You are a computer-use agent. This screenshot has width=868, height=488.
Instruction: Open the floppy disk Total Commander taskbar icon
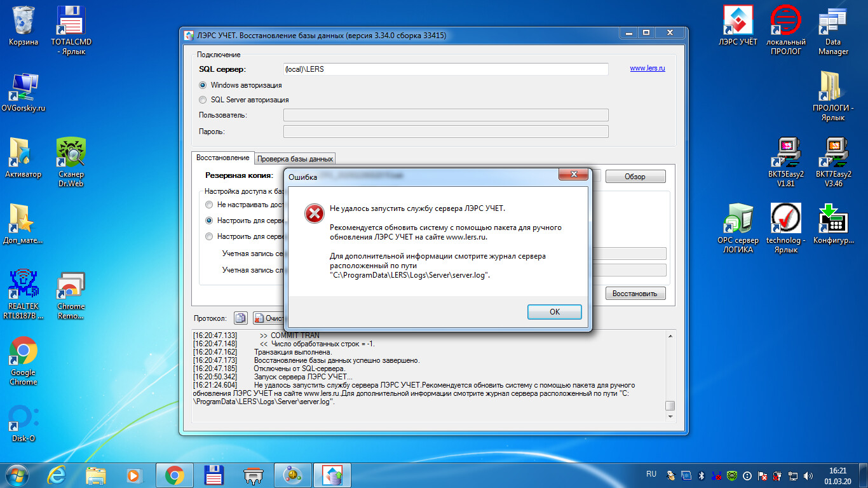(x=214, y=475)
